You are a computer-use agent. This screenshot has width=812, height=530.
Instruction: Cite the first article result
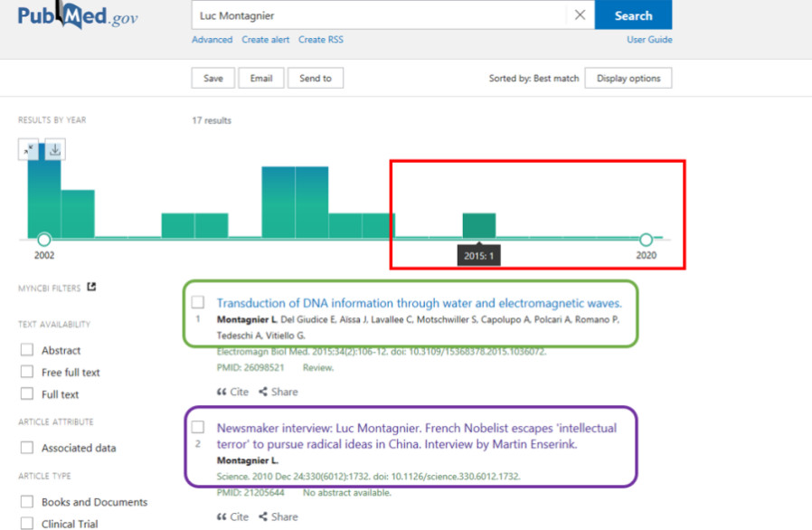point(232,392)
